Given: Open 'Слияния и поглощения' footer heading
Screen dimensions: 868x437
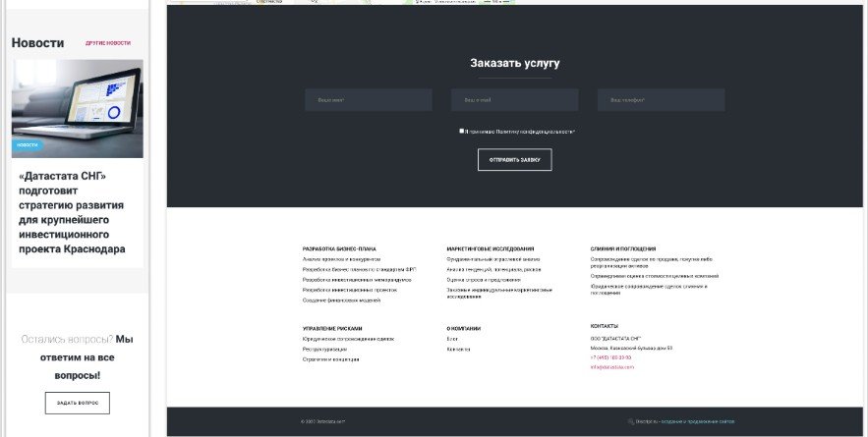Looking at the screenshot, I should (x=623, y=248).
